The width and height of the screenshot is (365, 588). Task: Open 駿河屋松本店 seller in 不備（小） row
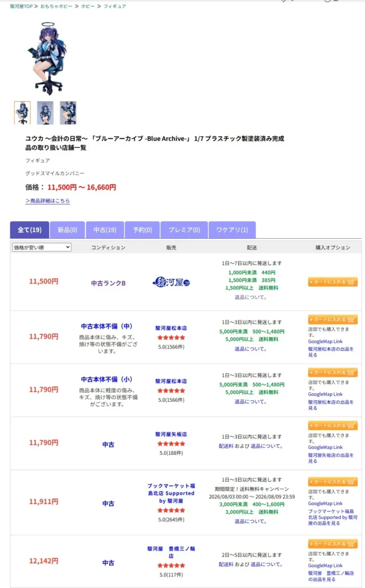(x=171, y=381)
